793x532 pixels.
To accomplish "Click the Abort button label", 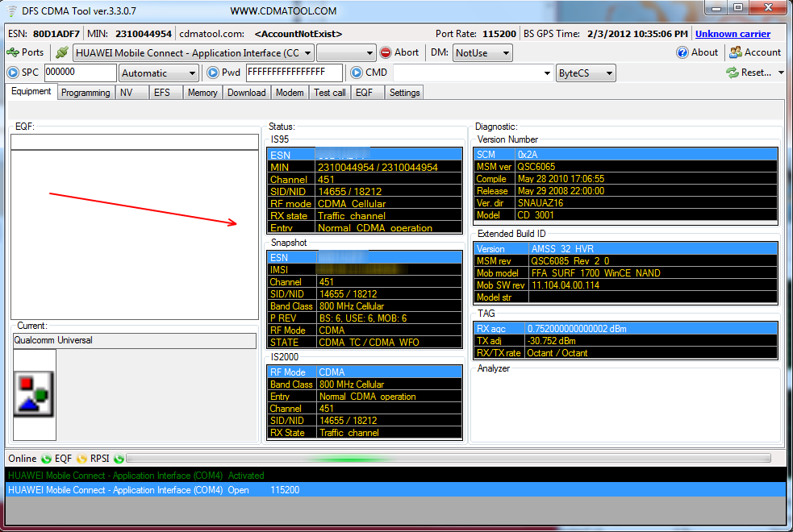I will [x=407, y=52].
